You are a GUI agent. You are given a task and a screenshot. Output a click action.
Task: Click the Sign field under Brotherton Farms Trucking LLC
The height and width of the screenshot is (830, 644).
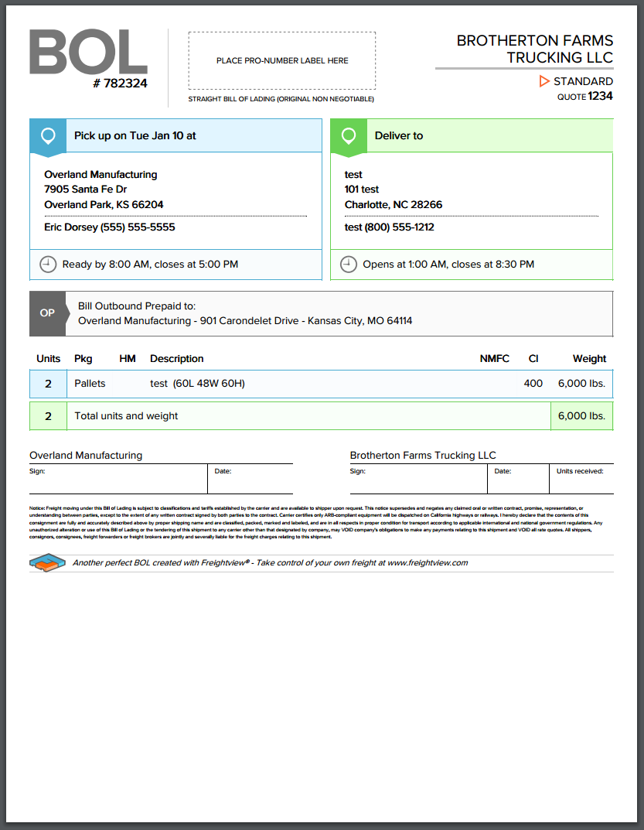(x=418, y=479)
